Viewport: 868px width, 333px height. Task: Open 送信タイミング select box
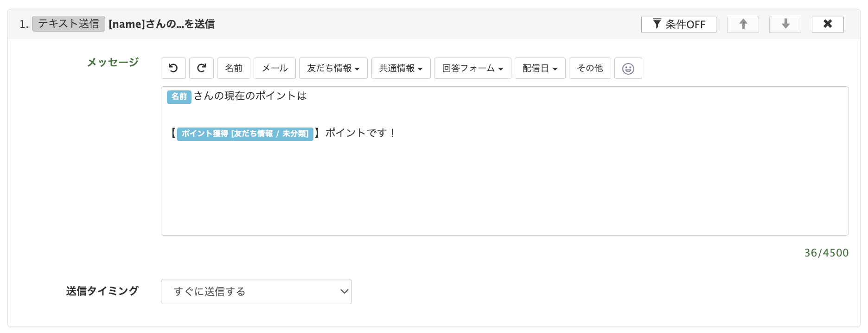pyautogui.click(x=256, y=291)
